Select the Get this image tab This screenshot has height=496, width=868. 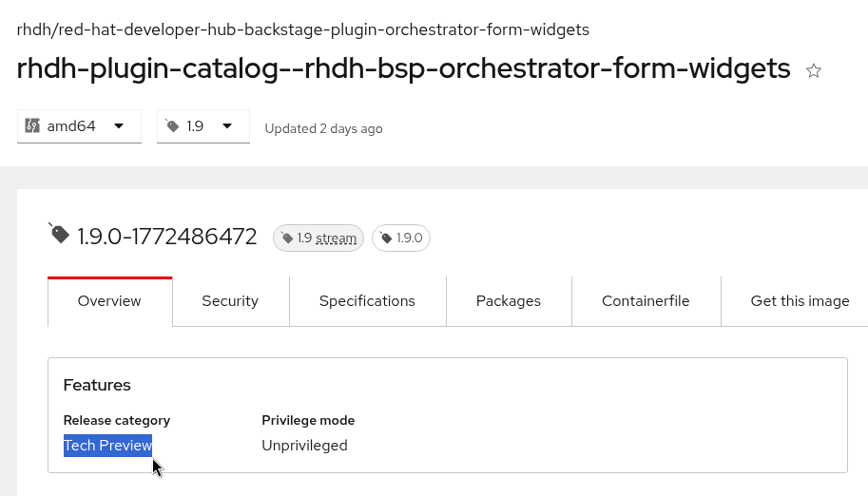tap(800, 301)
